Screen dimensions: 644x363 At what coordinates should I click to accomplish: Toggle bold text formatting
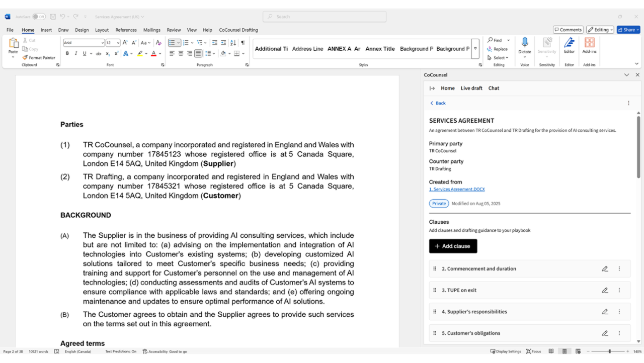[x=67, y=53]
